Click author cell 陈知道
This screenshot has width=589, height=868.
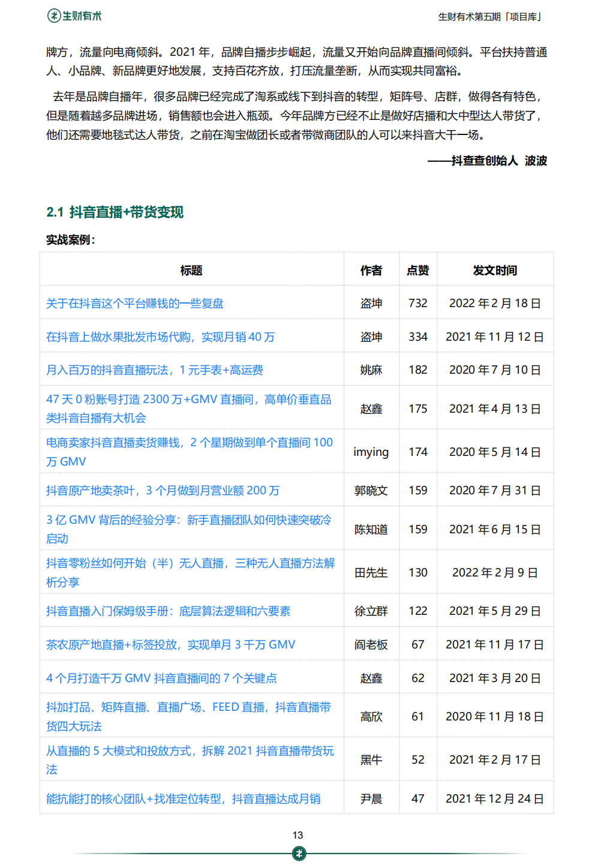pyautogui.click(x=371, y=530)
